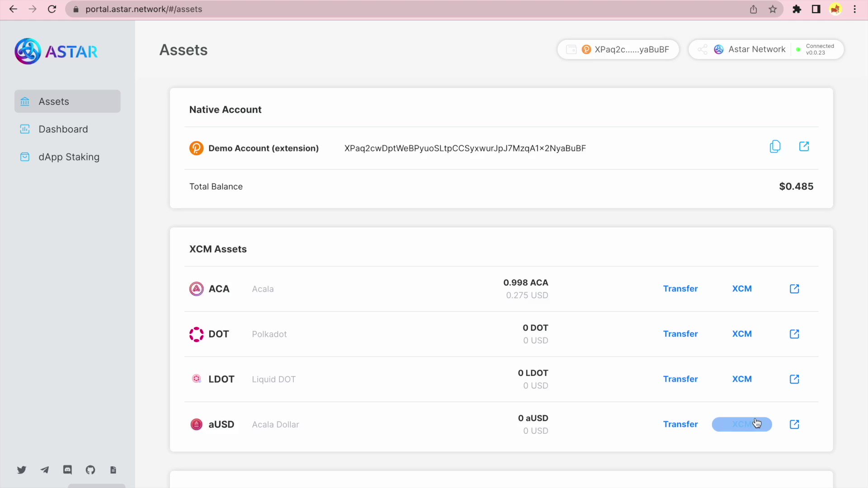Viewport: 868px width, 488px height.
Task: Click the browser address bar URL
Action: tap(143, 9)
